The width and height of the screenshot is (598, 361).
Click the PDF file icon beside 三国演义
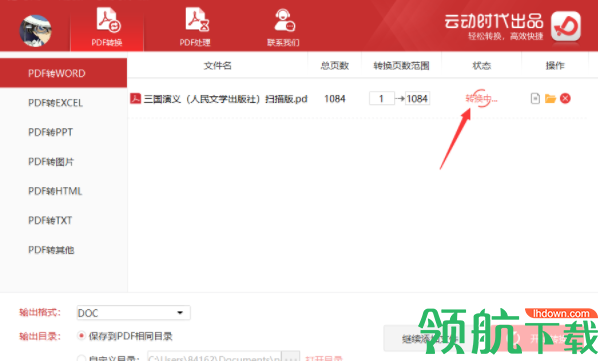tap(135, 99)
